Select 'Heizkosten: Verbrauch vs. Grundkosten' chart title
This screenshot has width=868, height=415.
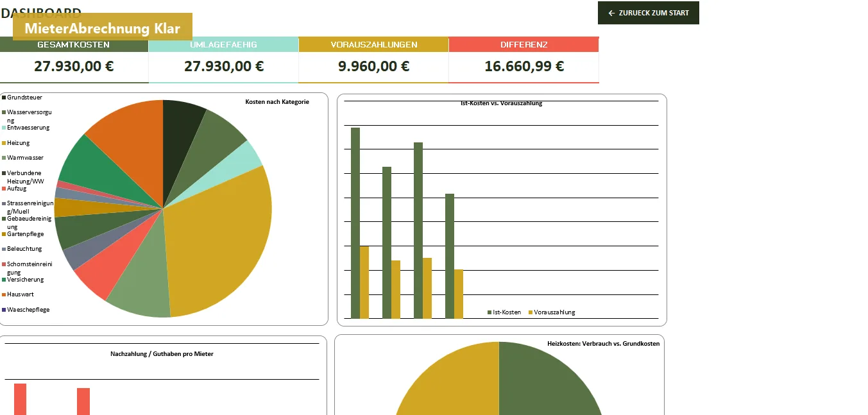[x=603, y=344]
